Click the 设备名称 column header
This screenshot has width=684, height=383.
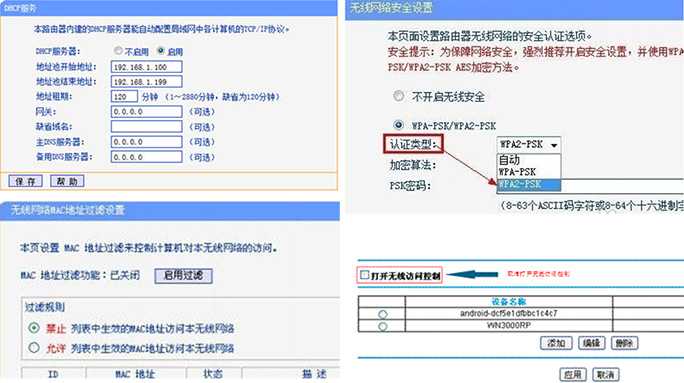click(x=508, y=301)
